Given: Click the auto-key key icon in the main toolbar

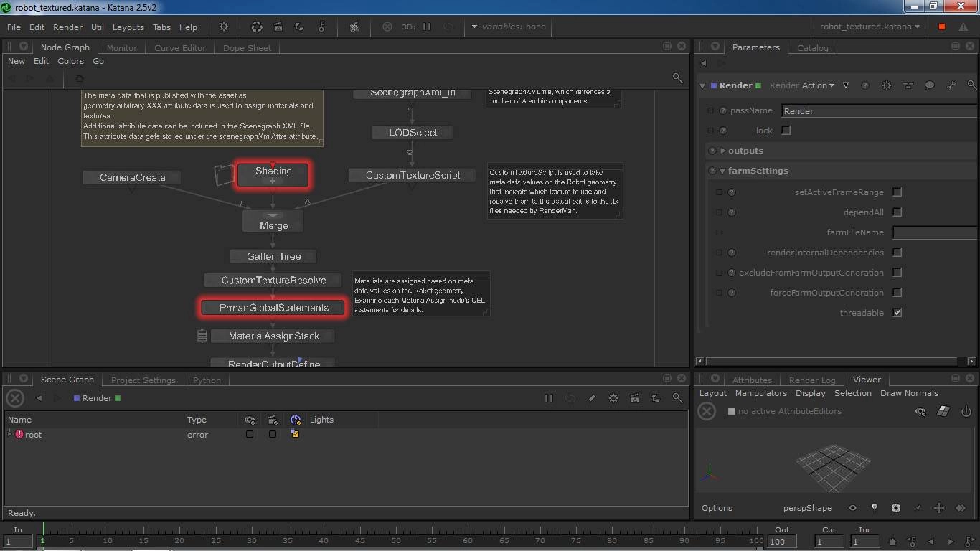Looking at the screenshot, I should pos(321,27).
